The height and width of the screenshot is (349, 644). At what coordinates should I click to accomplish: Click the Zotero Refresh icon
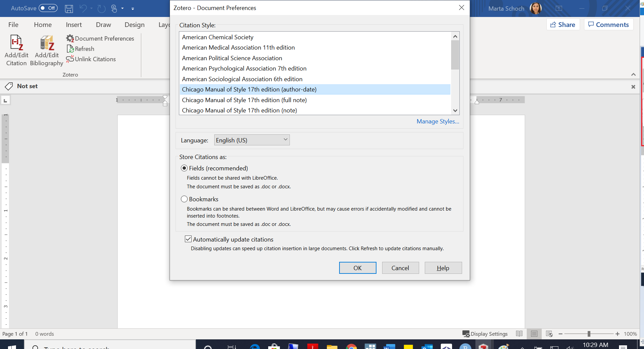pos(70,49)
